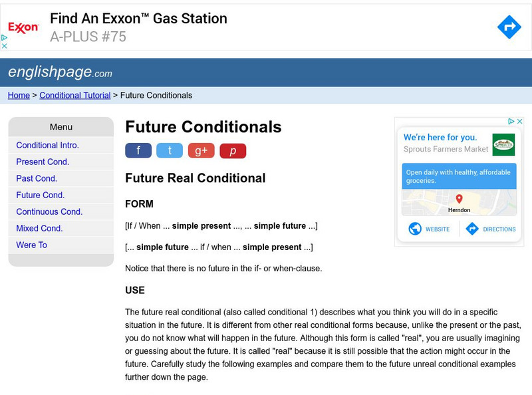Go to the Home breadcrumb link

(19, 95)
